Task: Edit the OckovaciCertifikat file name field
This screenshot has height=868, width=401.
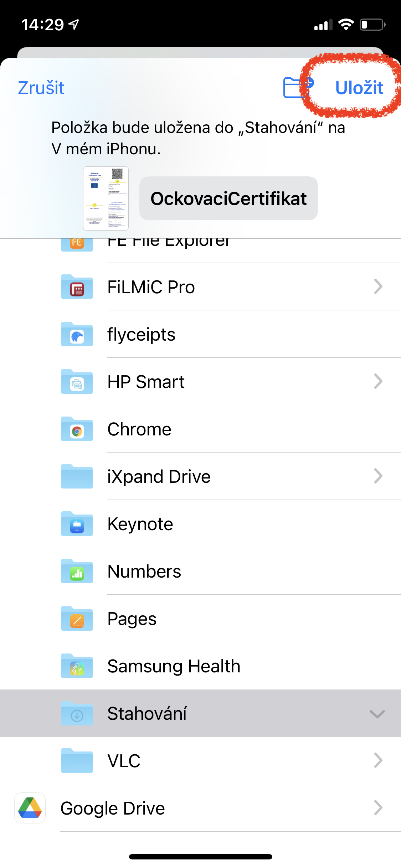Action: (228, 198)
